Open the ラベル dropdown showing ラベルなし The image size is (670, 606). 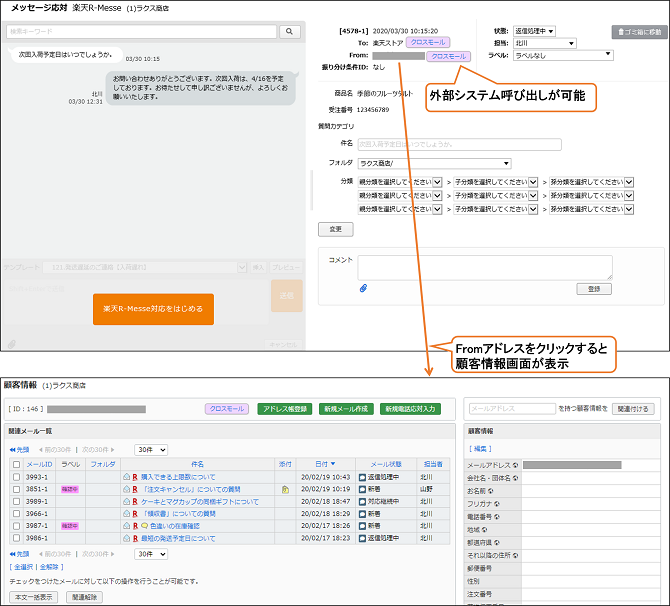563,55
